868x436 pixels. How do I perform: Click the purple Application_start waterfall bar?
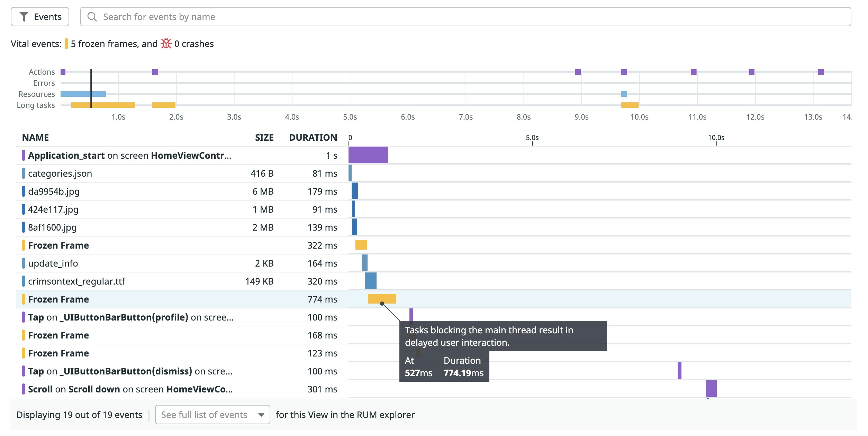(368, 155)
